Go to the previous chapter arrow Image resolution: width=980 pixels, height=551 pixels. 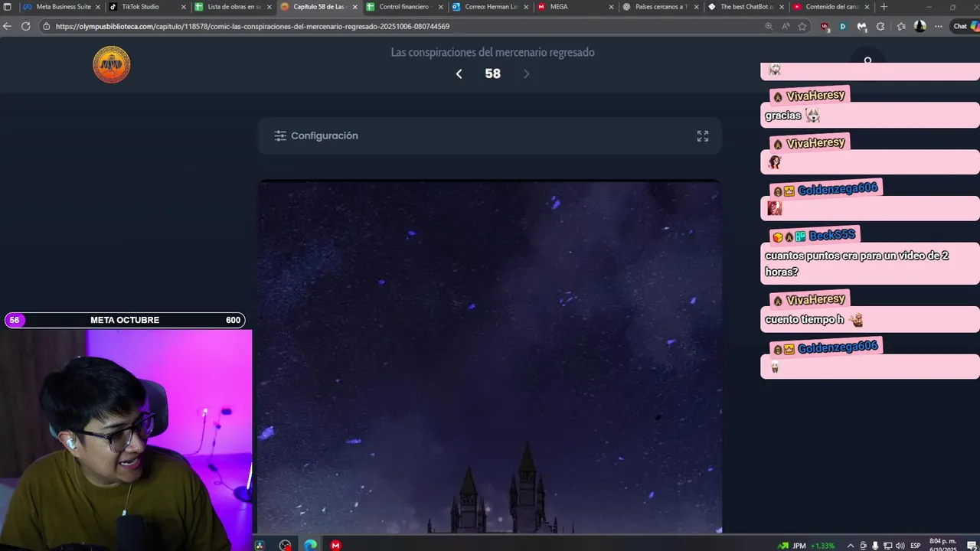click(x=459, y=74)
